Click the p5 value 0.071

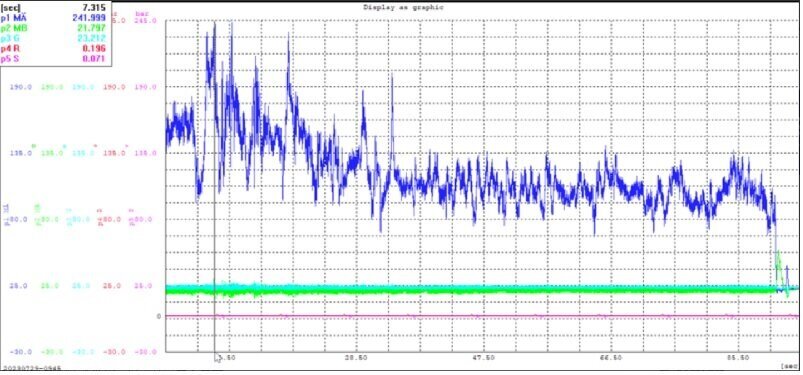click(94, 59)
